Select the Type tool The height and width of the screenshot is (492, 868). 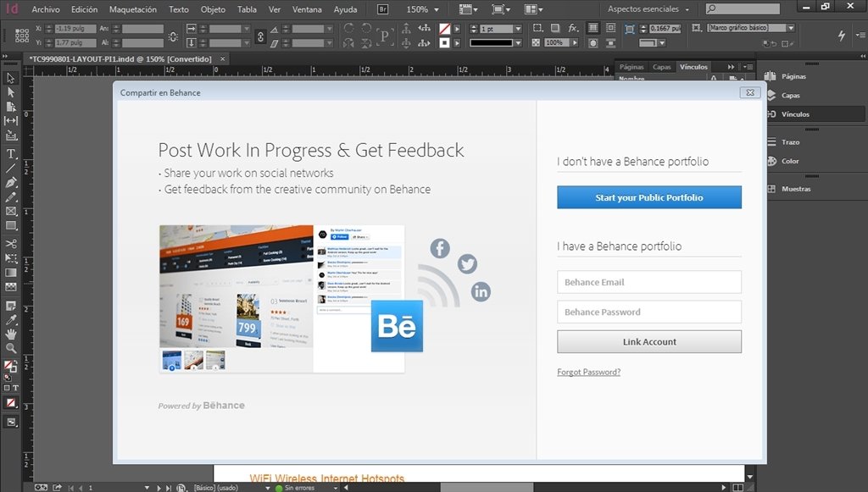pos(10,153)
